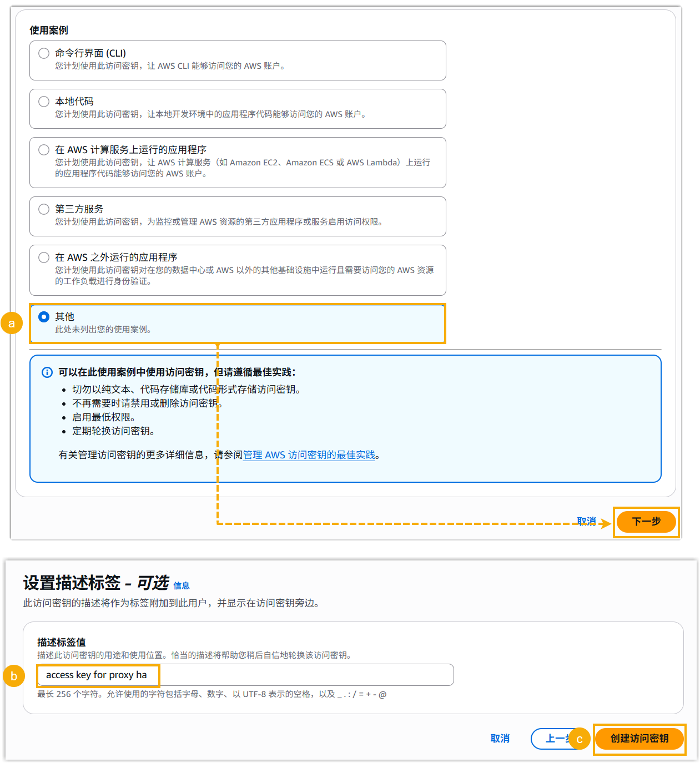Click the info icon in best-practices notice
This screenshot has width=700, height=763.
[x=47, y=372]
